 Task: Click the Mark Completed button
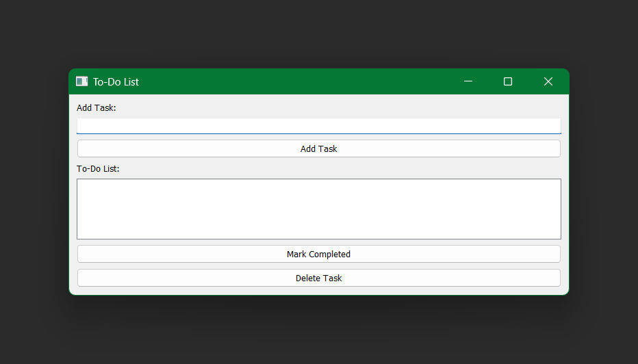pos(318,255)
